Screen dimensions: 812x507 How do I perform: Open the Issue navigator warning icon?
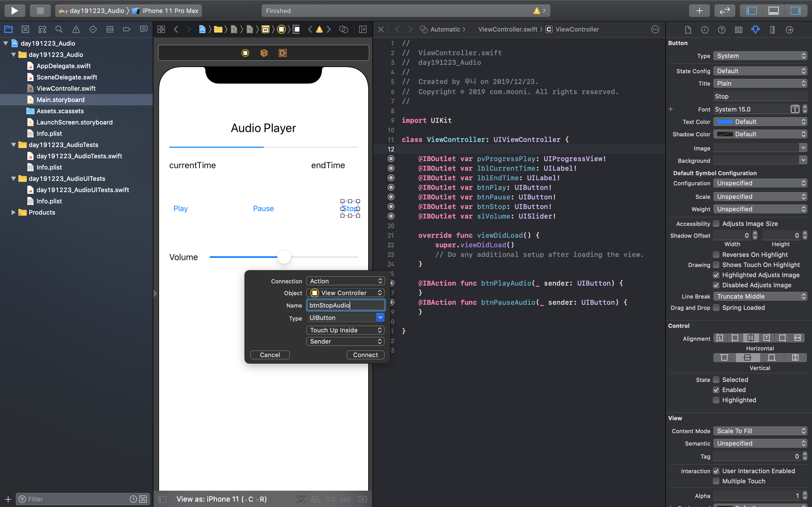76,30
